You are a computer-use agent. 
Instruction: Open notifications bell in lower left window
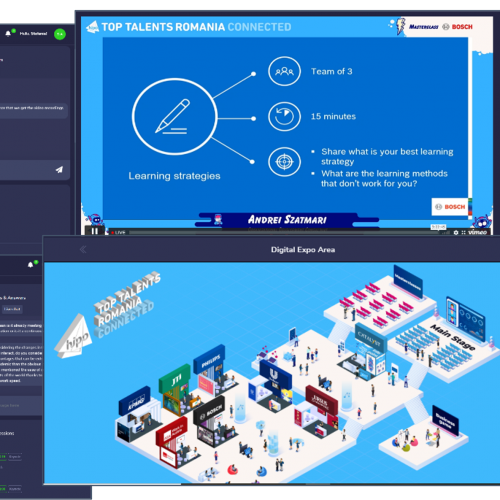point(31,265)
